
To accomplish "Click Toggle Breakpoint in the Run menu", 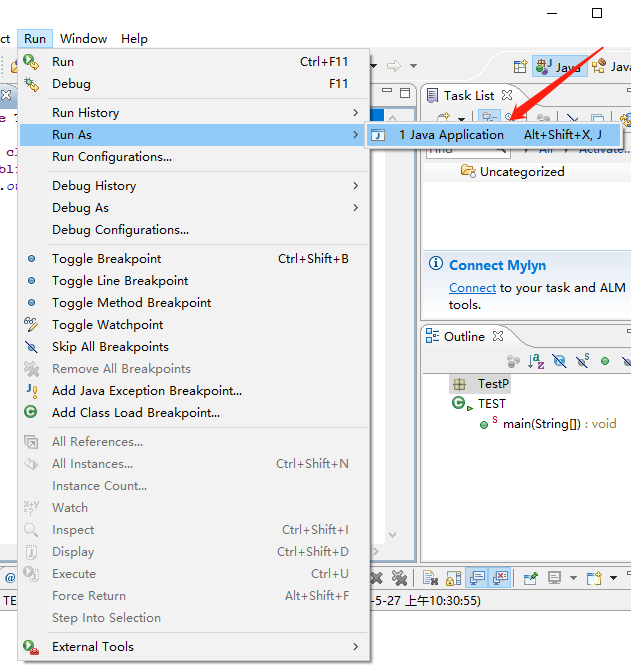I will [x=106, y=259].
